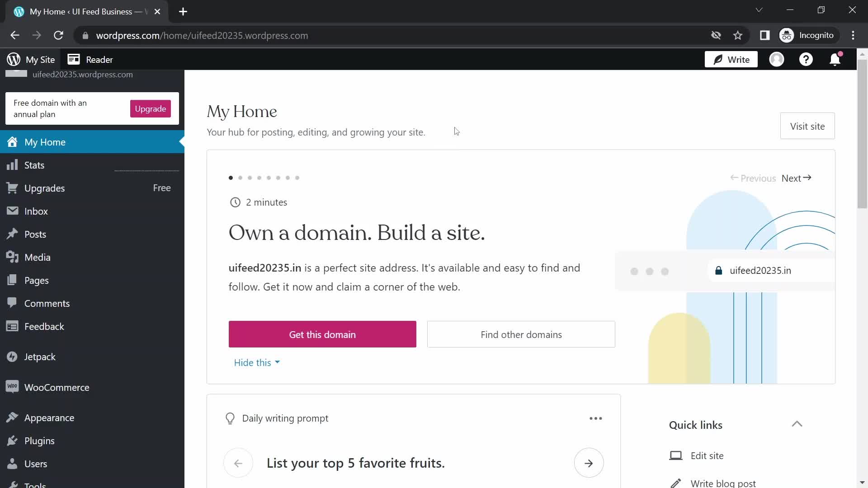Select the Inbox icon in sidebar

point(13,211)
